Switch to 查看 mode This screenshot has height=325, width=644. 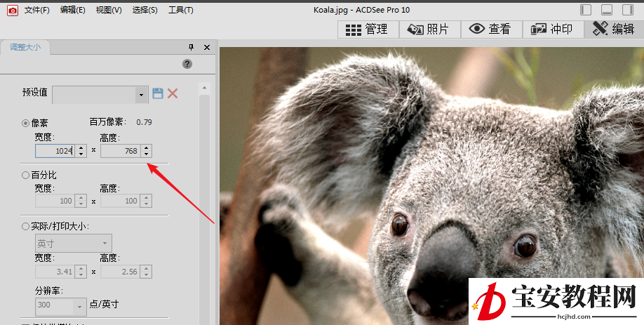point(491,29)
